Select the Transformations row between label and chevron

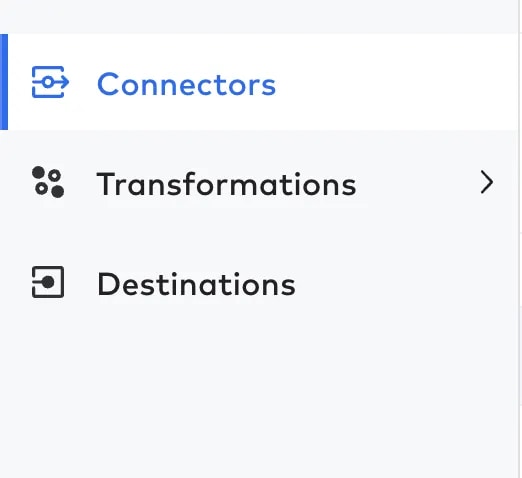[x=417, y=182]
